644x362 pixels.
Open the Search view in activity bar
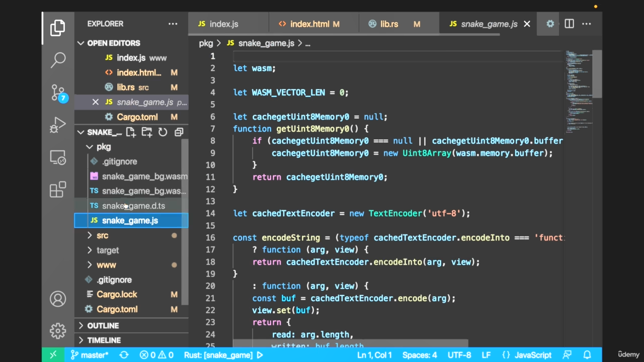(x=58, y=60)
